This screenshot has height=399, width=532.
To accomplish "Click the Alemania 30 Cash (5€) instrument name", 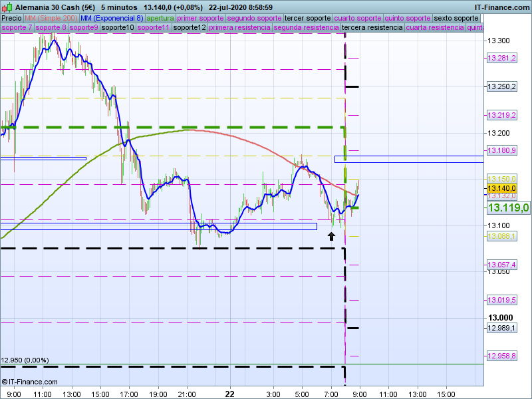I will point(55,7).
